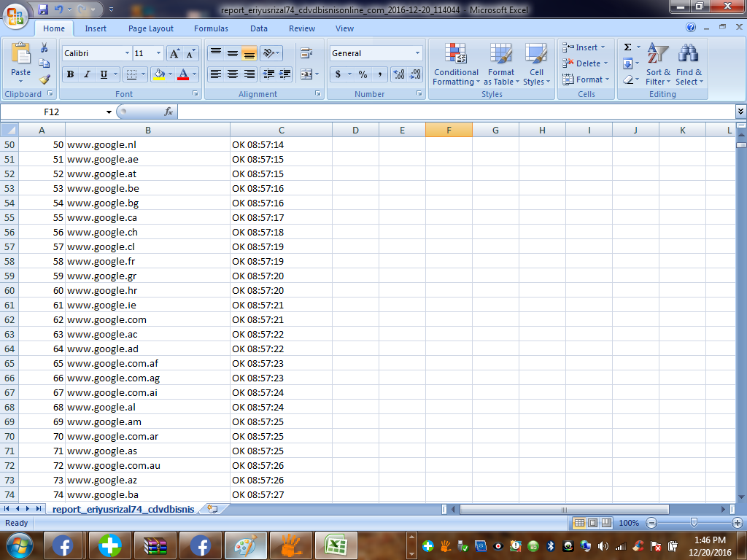Open Conditional Formatting menu
Image resolution: width=747 pixels, height=560 pixels.
tap(456, 64)
